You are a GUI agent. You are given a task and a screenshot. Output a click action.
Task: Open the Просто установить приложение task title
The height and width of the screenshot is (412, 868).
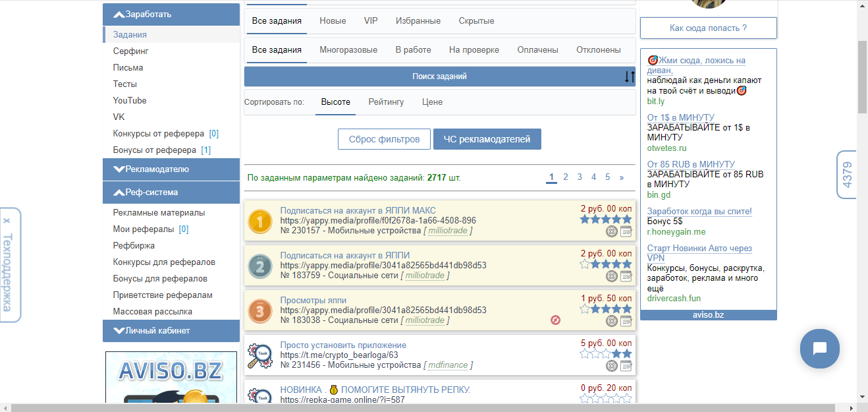pyautogui.click(x=343, y=345)
